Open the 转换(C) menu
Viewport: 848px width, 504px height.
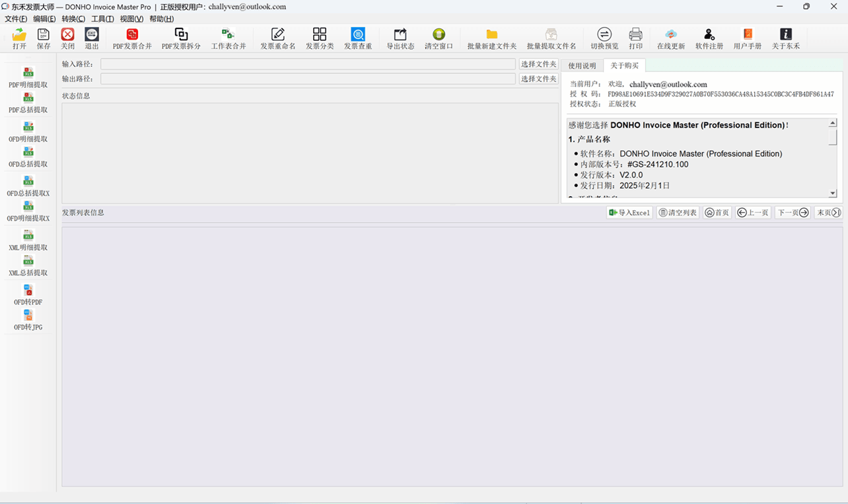click(73, 19)
